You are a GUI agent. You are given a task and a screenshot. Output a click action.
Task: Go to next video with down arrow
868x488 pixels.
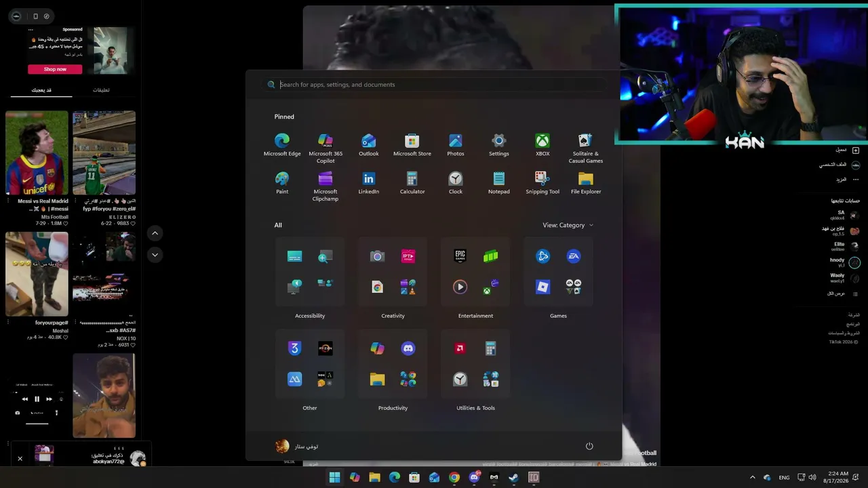pos(155,255)
